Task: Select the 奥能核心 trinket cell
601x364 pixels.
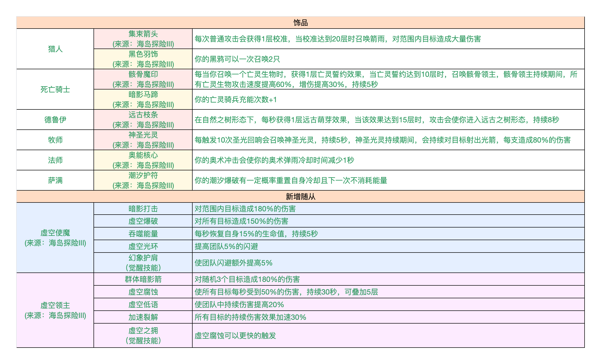Action: click(143, 160)
